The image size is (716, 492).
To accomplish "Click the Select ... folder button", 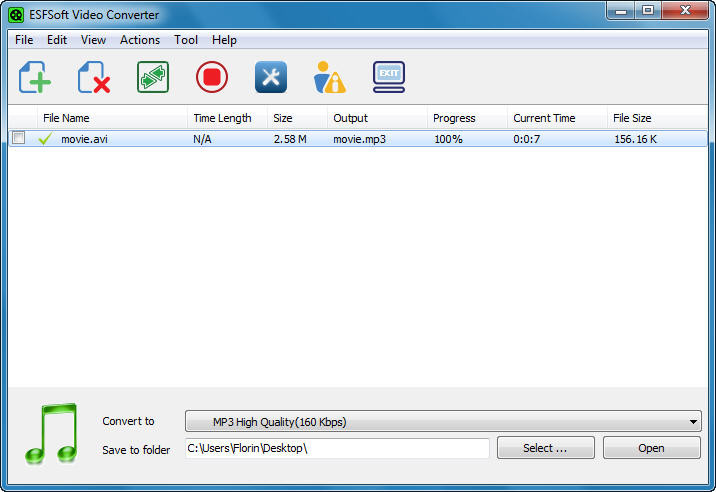I will coord(546,448).
